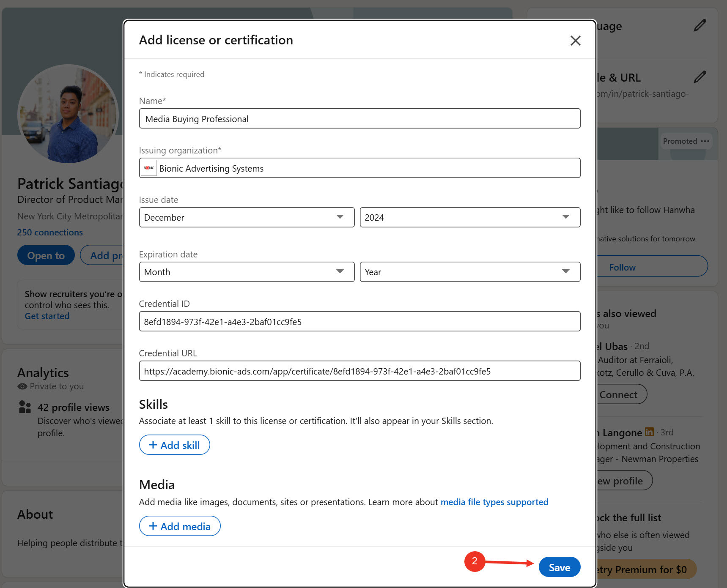Click the Name input field

click(x=359, y=118)
